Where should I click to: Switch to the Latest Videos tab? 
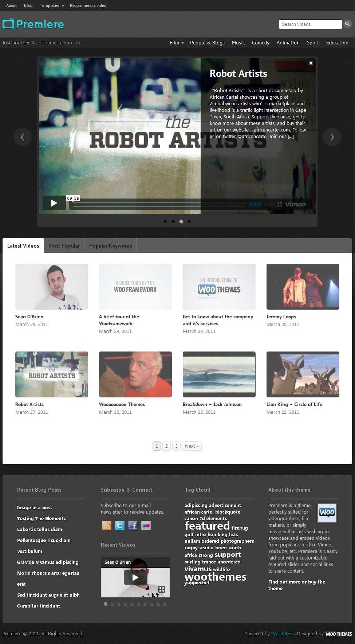(23, 246)
